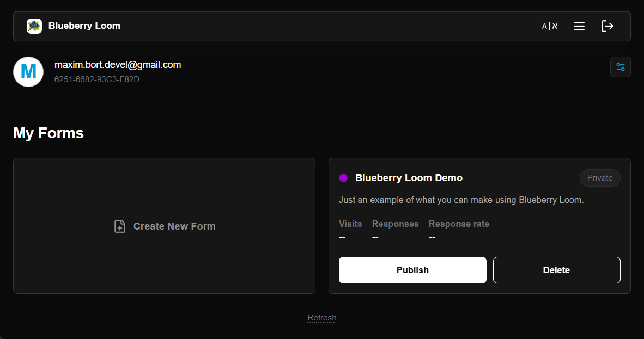Viewport: 644px width, 339px height.
Task: Click the Create New Form plus icon
Action: click(x=120, y=226)
